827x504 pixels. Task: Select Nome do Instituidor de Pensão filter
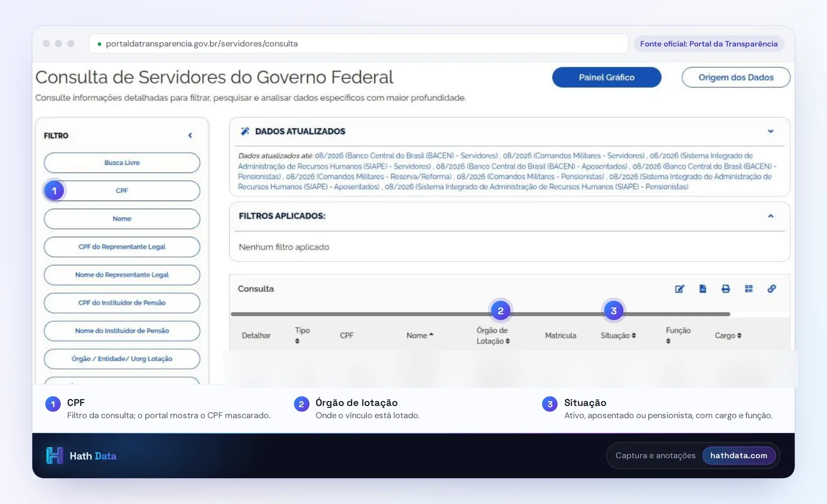pyautogui.click(x=122, y=331)
